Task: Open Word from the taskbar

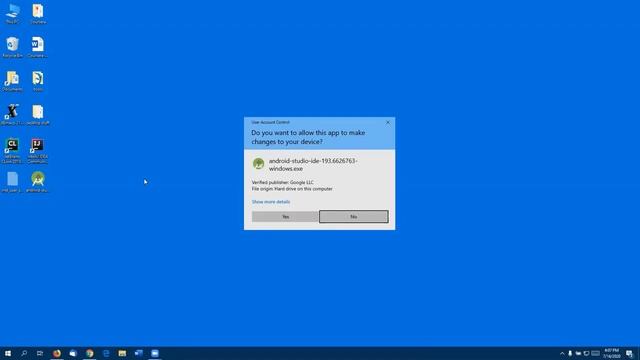Action: [x=139, y=353]
